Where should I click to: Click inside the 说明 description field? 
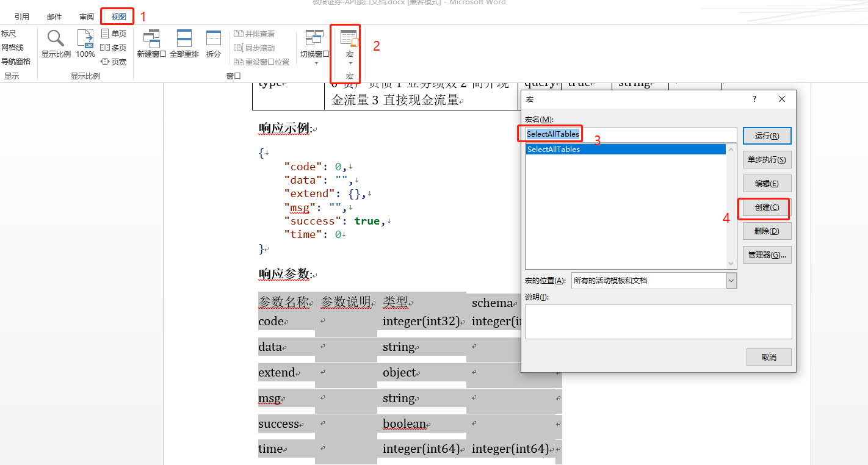click(657, 322)
